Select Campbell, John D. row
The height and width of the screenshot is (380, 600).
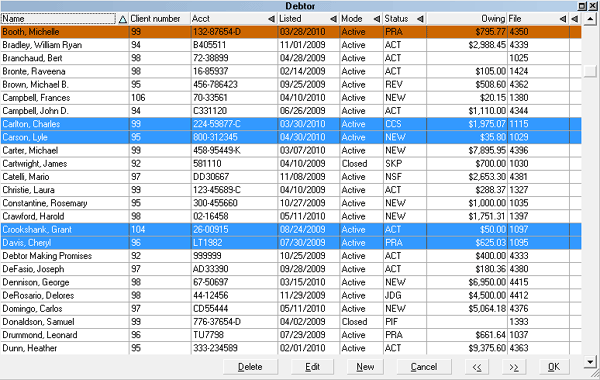(291, 111)
